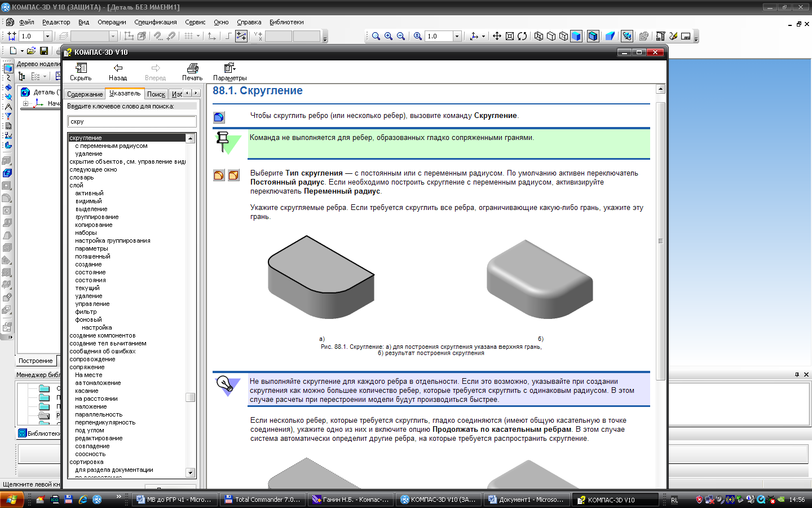Open the Редактор menu
The width and height of the screenshot is (812, 508).
click(x=56, y=22)
